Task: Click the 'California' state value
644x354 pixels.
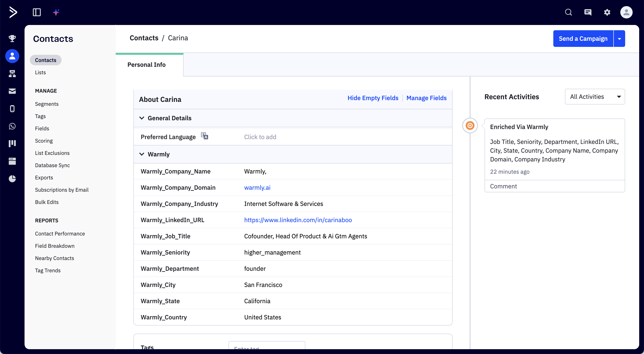Action: [x=257, y=301]
